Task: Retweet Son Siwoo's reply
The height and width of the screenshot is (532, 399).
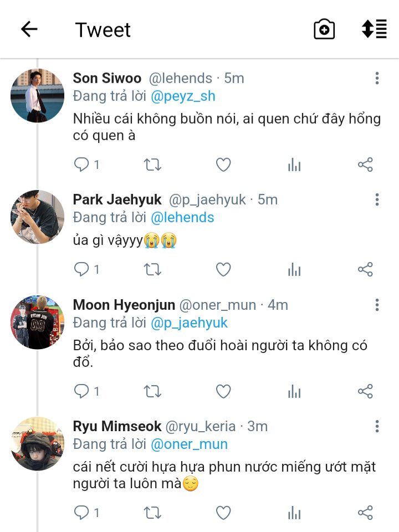Action: pyautogui.click(x=152, y=165)
